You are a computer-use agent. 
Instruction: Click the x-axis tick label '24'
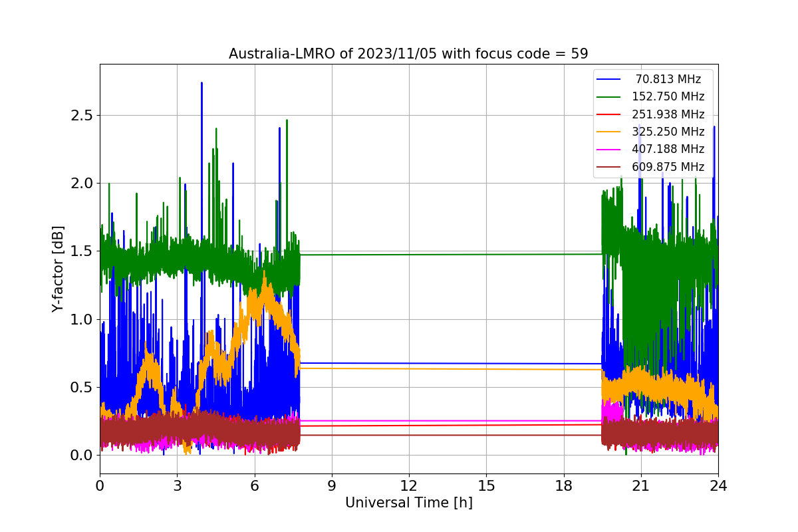718,485
